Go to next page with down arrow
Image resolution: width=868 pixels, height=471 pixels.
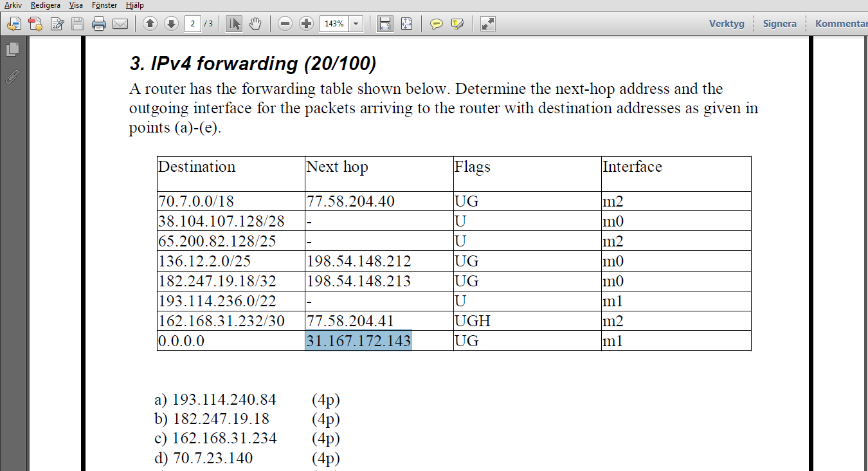171,24
